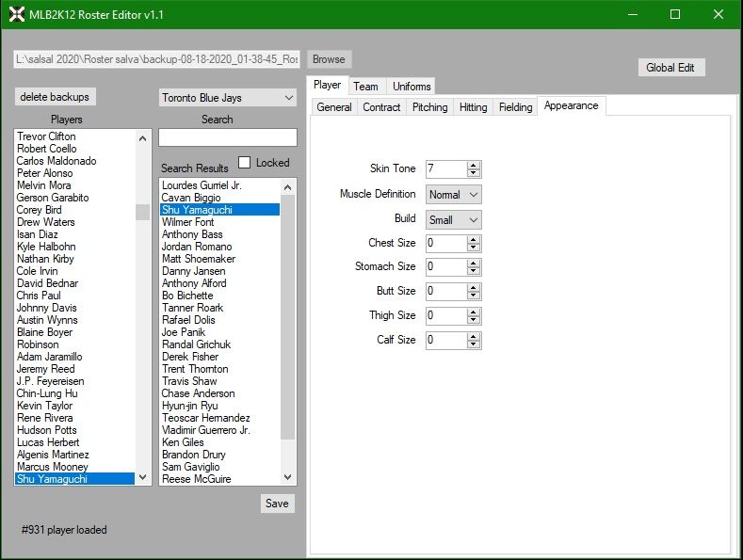Decrease Butt Size with down arrow
The width and height of the screenshot is (743, 560).
473,296
